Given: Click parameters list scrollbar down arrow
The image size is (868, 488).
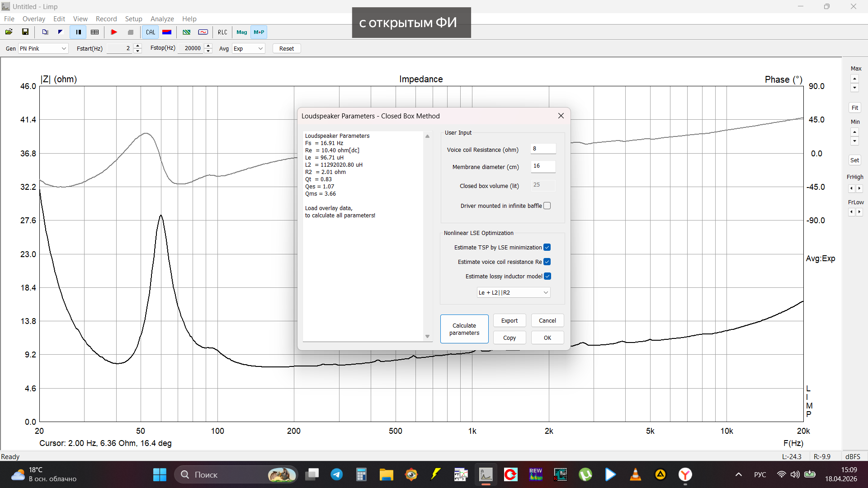Looking at the screenshot, I should tap(427, 337).
